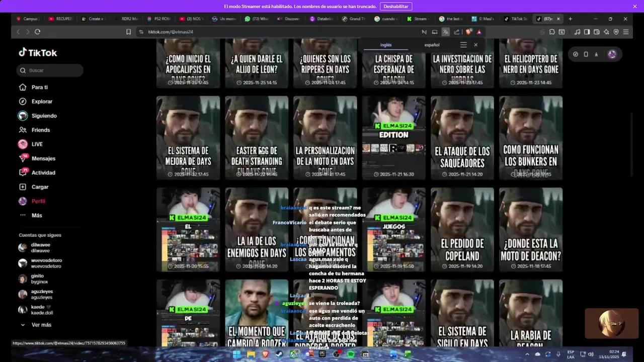
Task: Open translate popup options menu
Action: point(463,45)
